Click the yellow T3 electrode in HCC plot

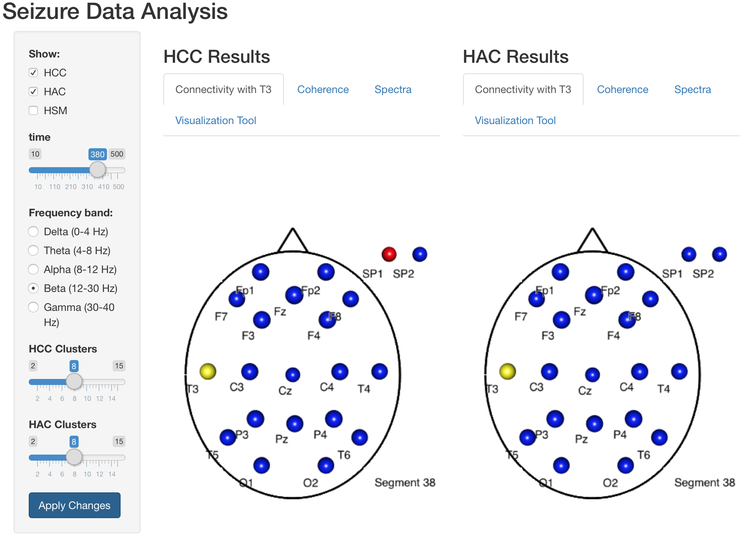[208, 371]
